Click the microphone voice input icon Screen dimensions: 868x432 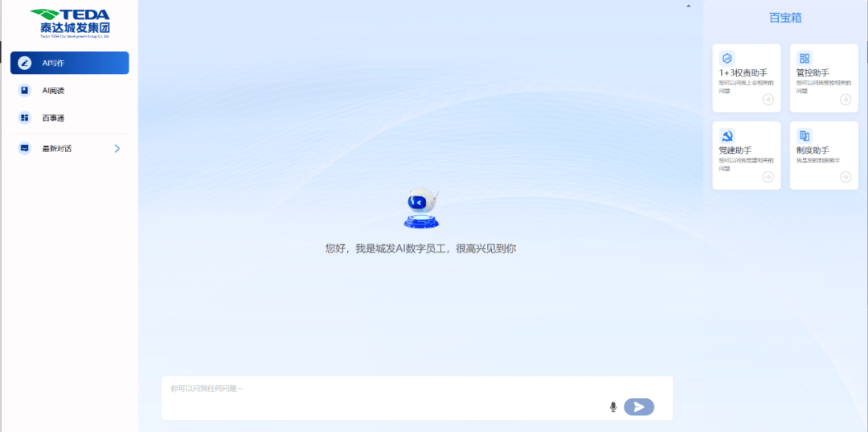pos(612,407)
